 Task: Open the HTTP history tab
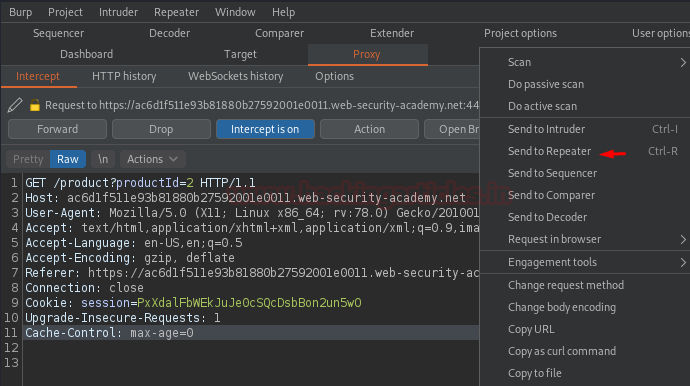[124, 76]
